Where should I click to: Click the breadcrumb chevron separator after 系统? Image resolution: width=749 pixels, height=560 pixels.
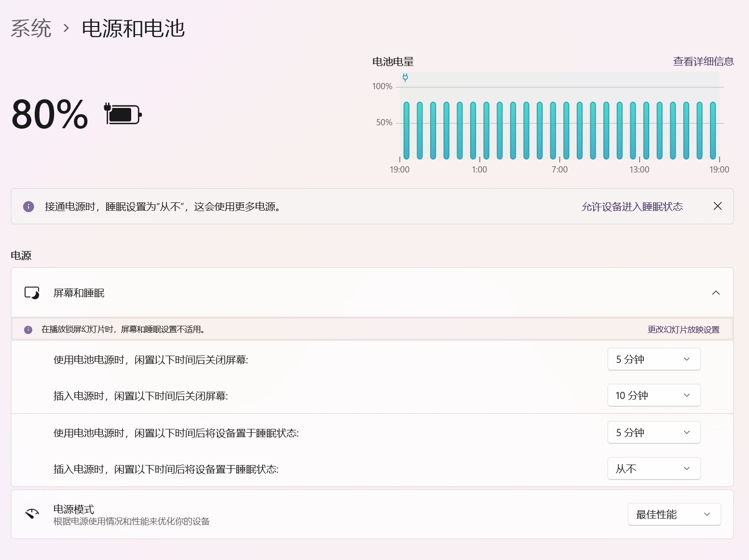[x=67, y=28]
